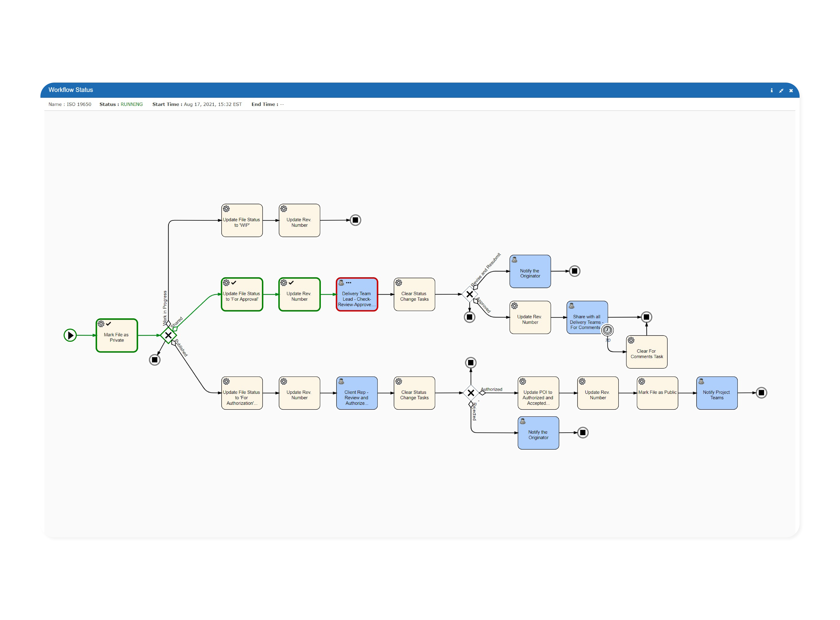840x620 pixels.
Task: Click the gear icon on Mark File as Public
Action: (642, 381)
